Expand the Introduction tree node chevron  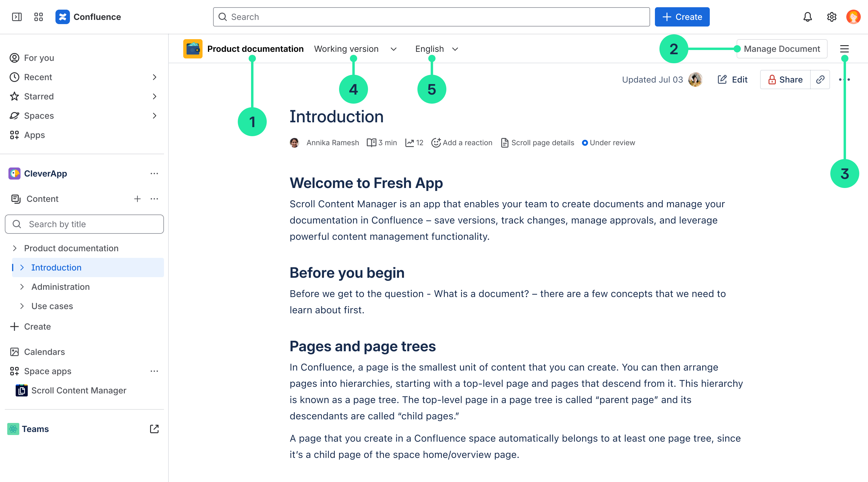(x=22, y=268)
